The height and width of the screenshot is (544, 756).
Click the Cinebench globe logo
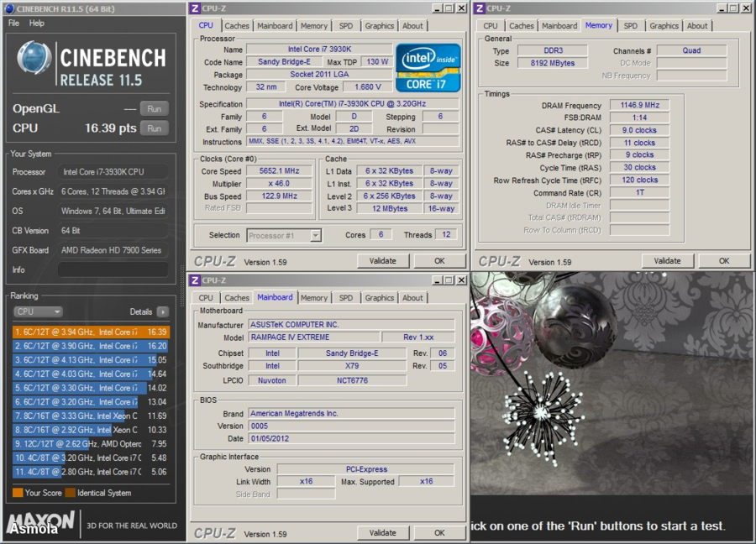34,58
